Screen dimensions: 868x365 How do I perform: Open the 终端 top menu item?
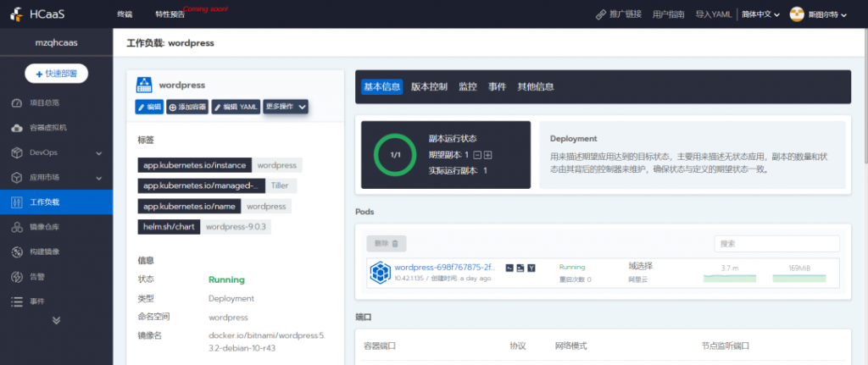click(x=125, y=14)
